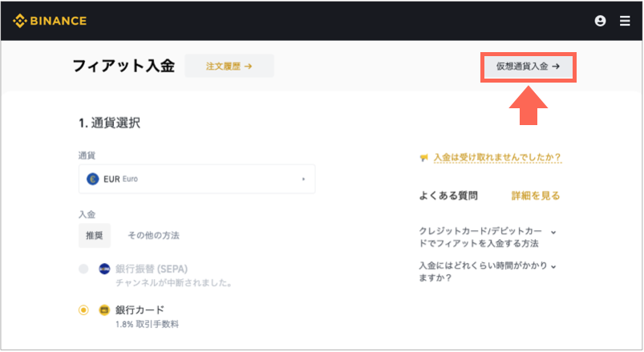The height and width of the screenshot is (352, 644).
Task: Open the EUR Euro currency dropdown
Action: coord(196,179)
